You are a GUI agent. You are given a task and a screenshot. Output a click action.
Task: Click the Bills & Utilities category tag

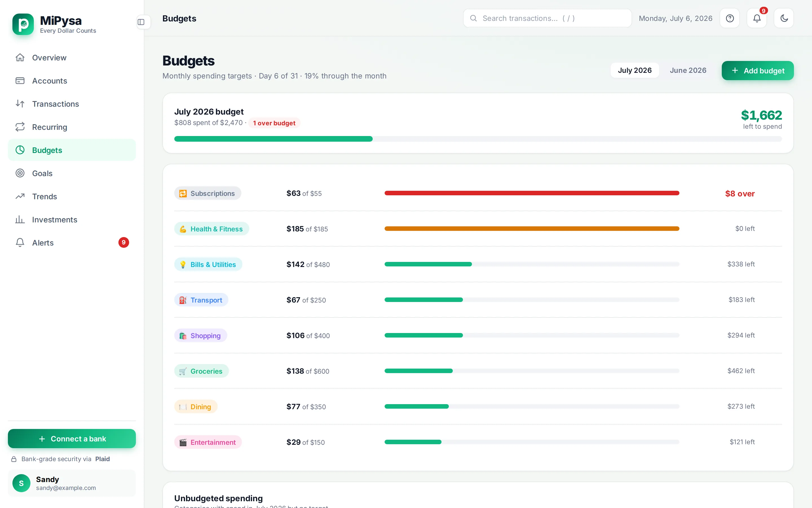(x=208, y=264)
